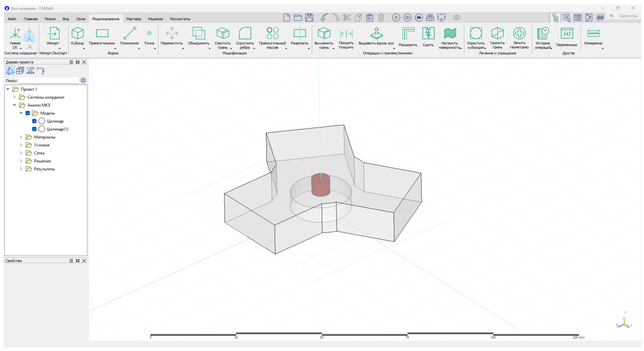Toggle the Цилиндр checkbox off
This screenshot has height=351, width=644.
pyautogui.click(x=34, y=121)
